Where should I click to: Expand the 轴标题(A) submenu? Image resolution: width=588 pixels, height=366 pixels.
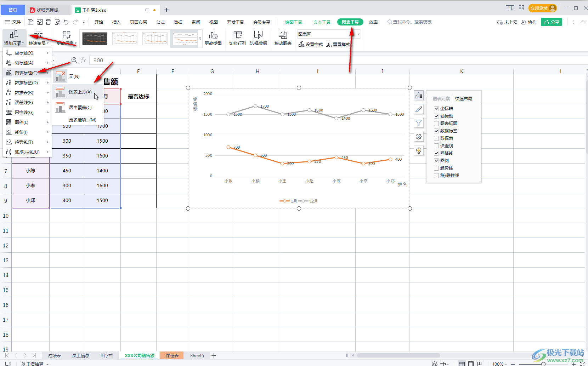(x=27, y=63)
